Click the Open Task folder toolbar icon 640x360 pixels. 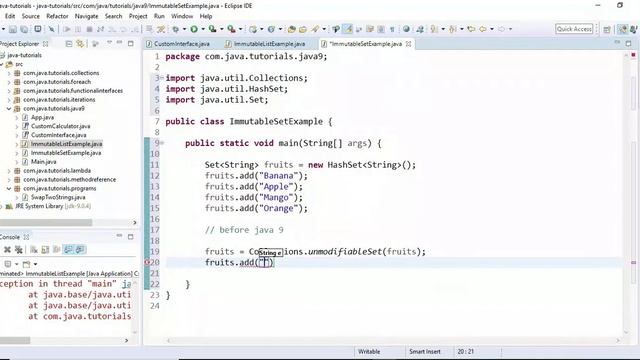pyautogui.click(x=303, y=29)
